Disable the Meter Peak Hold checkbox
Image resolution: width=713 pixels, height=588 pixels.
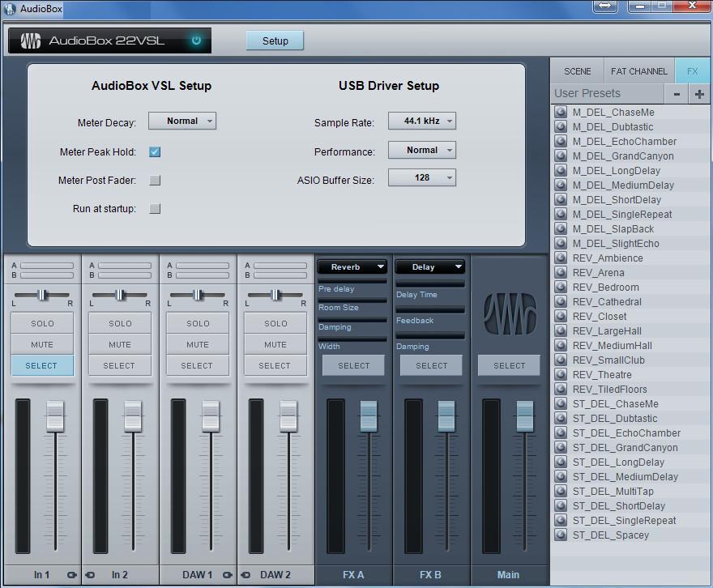tap(155, 151)
